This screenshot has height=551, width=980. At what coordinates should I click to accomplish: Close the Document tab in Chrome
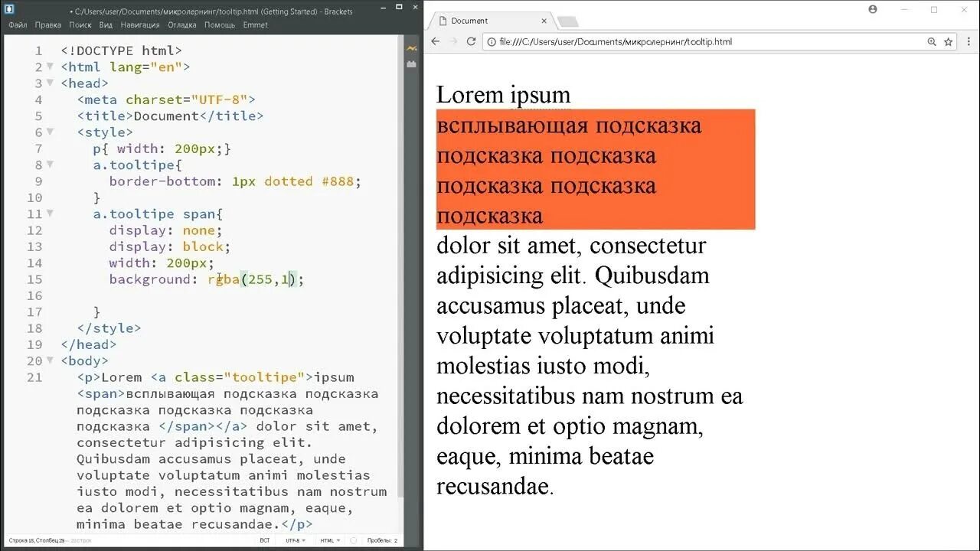tap(544, 21)
